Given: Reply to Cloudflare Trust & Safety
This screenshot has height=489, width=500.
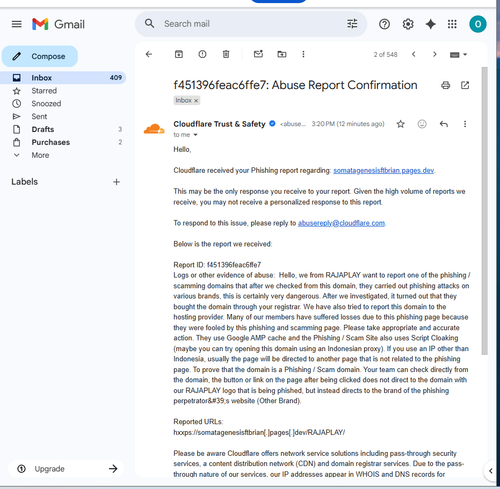Looking at the screenshot, I should 444,124.
